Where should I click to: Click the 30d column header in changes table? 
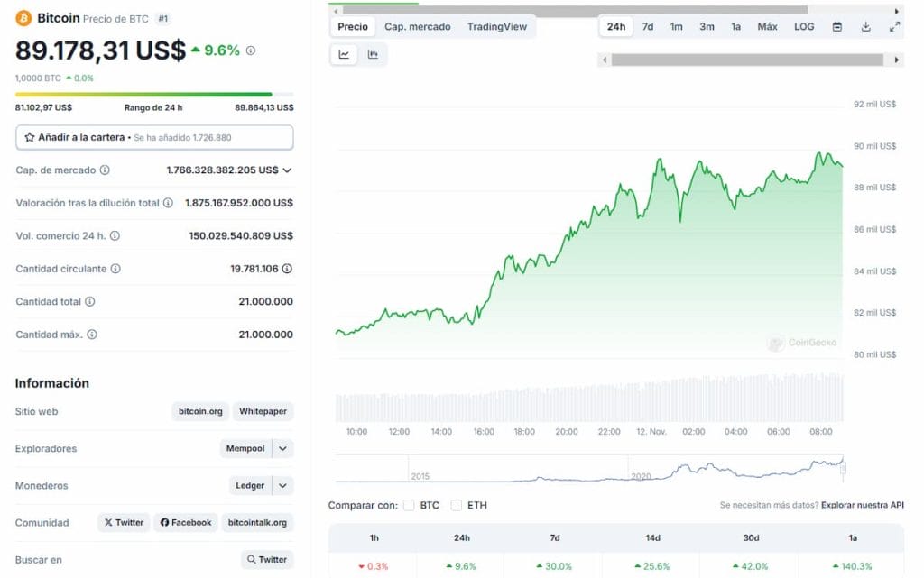tap(751, 538)
